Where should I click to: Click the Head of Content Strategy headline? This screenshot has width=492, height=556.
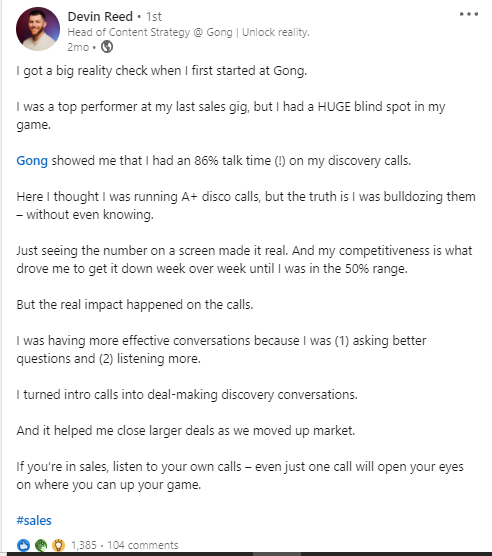tap(188, 32)
